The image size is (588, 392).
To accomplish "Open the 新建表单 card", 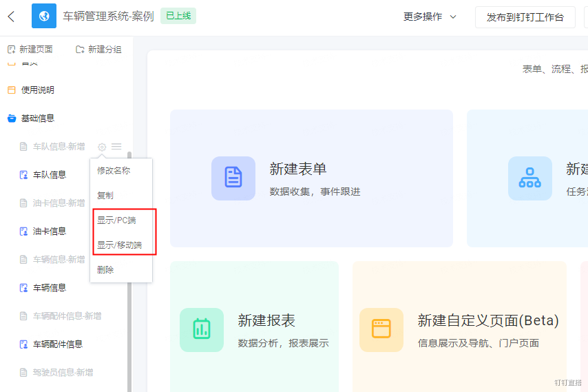I will [x=312, y=178].
